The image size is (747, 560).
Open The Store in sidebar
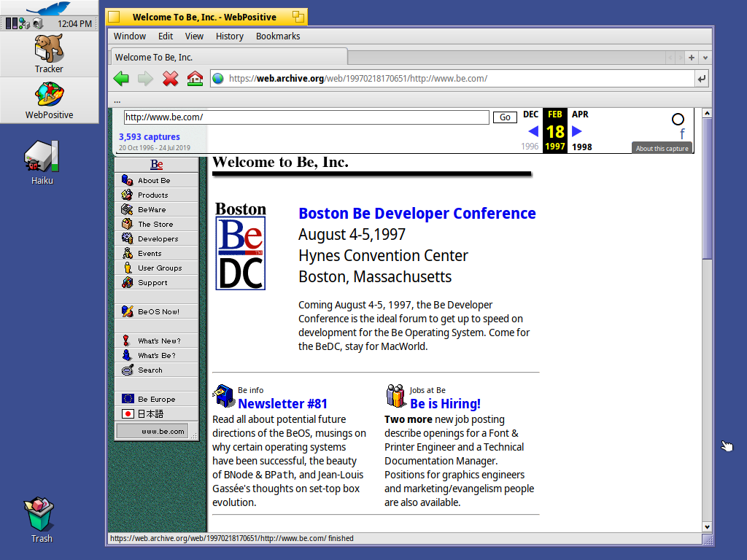click(156, 224)
